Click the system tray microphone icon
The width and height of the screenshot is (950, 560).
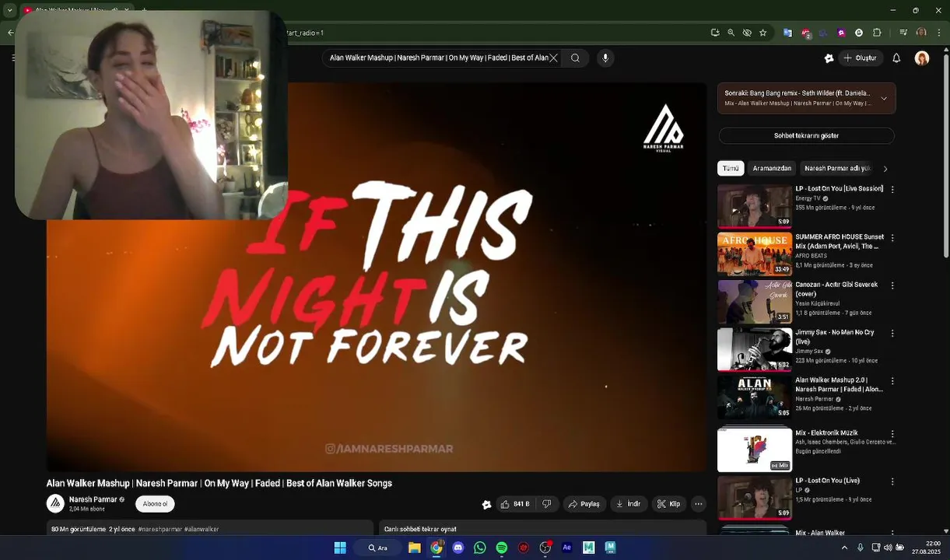(861, 548)
